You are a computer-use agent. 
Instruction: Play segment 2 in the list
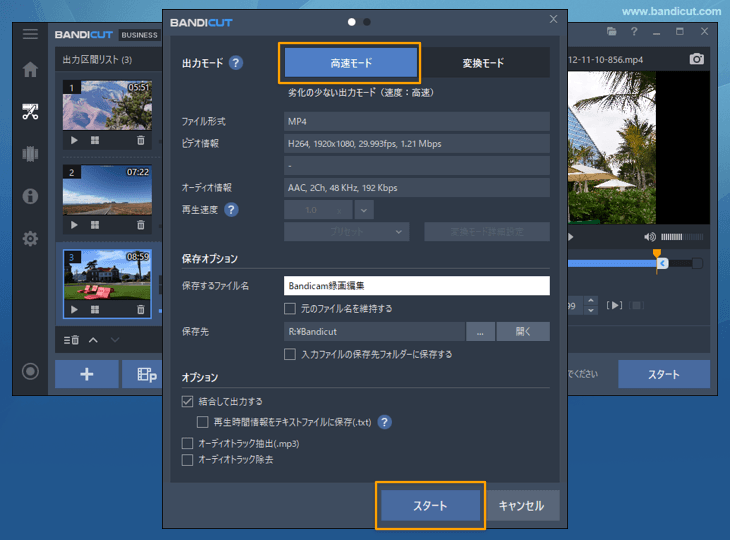coord(74,225)
